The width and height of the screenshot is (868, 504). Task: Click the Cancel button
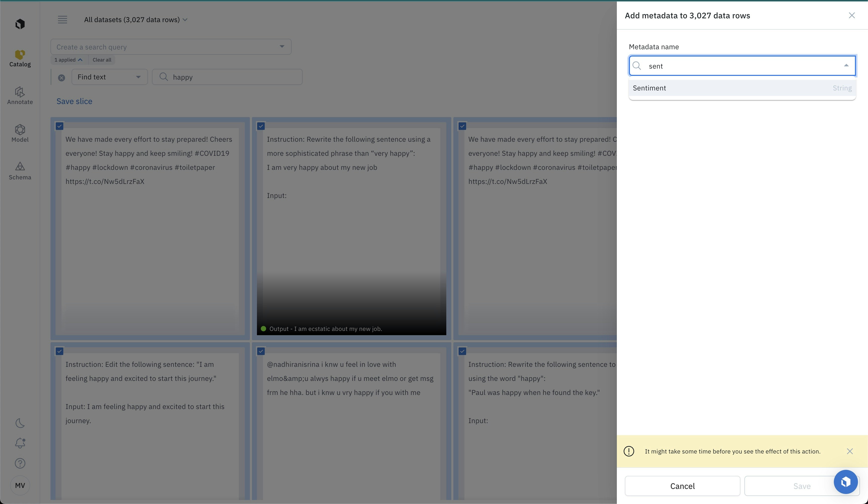[x=682, y=486]
